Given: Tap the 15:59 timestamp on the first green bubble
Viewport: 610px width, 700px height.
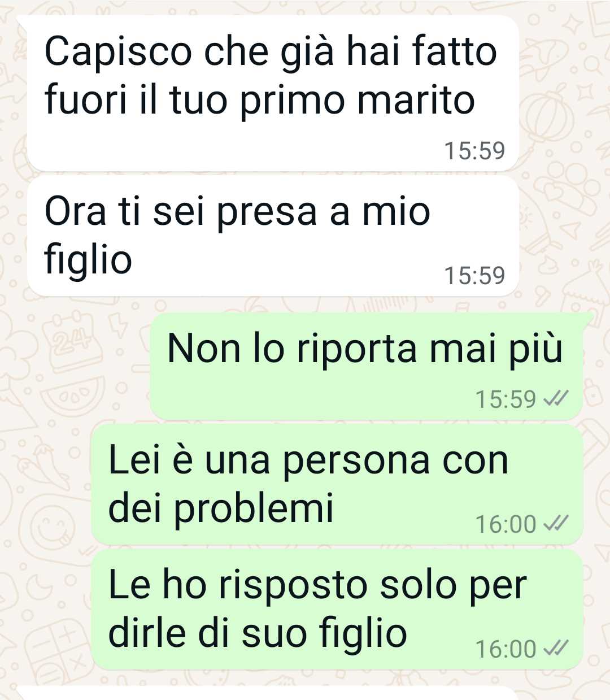Looking at the screenshot, I should click(x=506, y=399).
